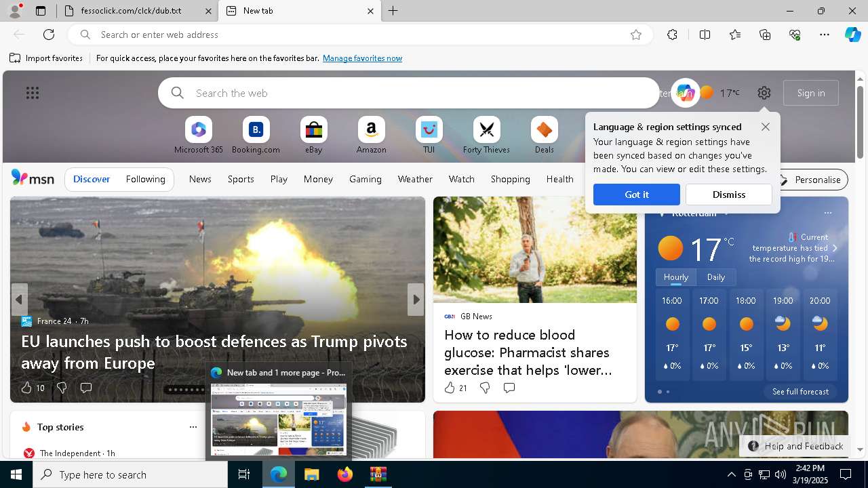Dislike the EU defences story
868x488 pixels.
coord(62,388)
